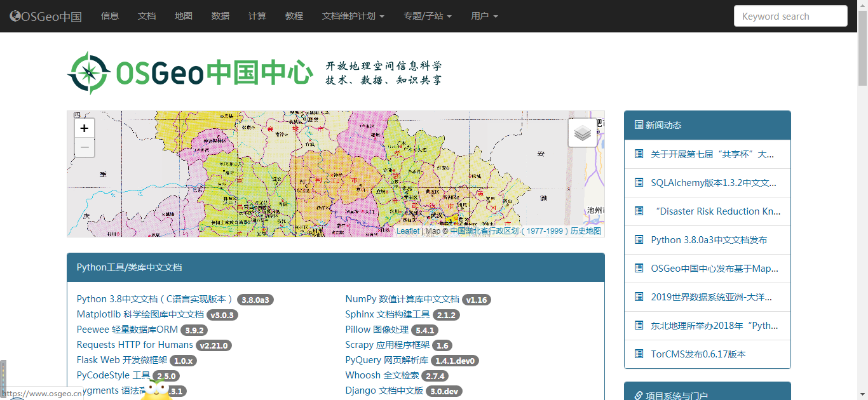This screenshot has width=868, height=400.
Task: Open the map layers control
Action: pyautogui.click(x=583, y=133)
